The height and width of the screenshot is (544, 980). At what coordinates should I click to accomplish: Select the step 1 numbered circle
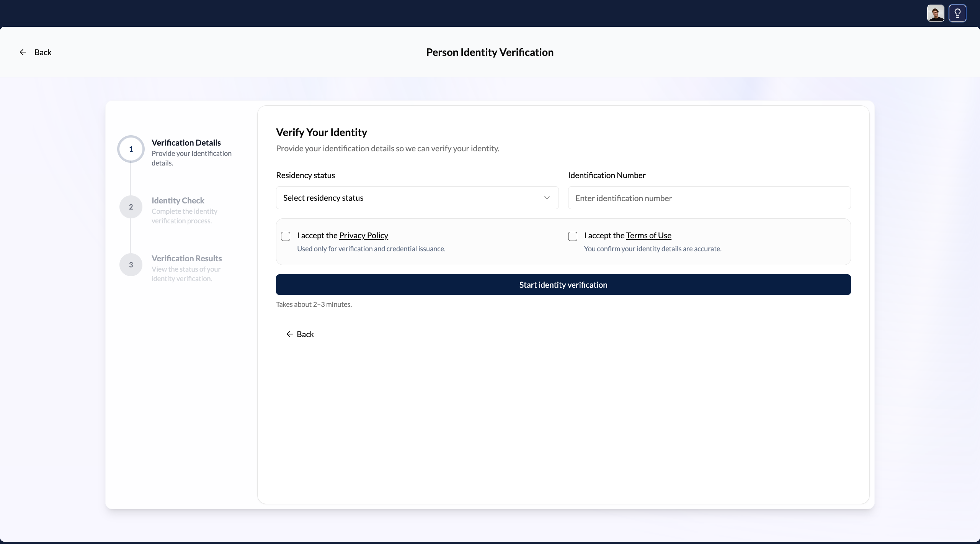point(131,149)
